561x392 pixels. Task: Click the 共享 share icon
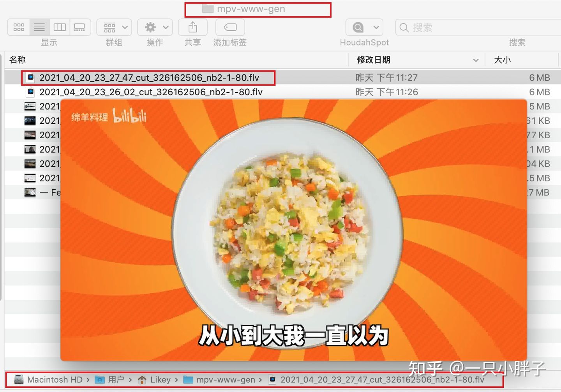(192, 27)
